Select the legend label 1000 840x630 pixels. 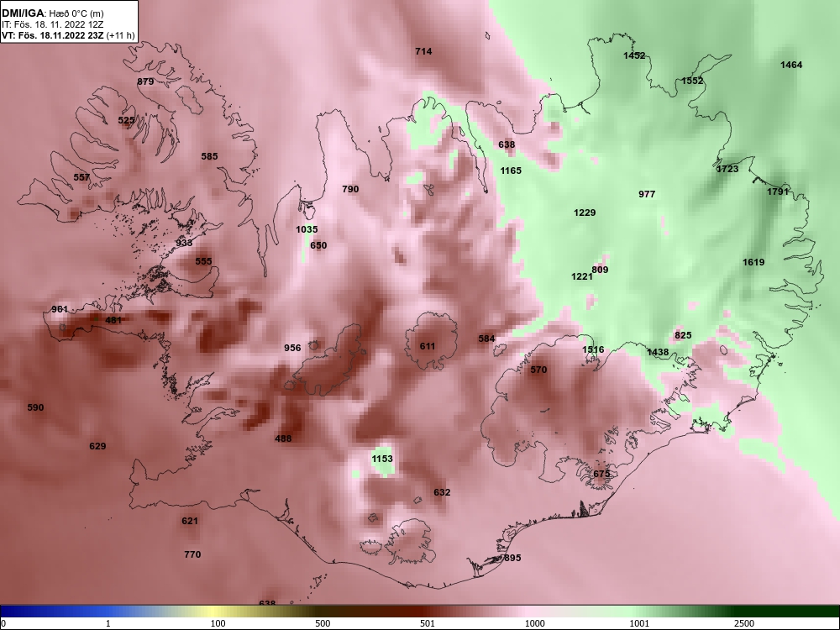pyautogui.click(x=534, y=623)
